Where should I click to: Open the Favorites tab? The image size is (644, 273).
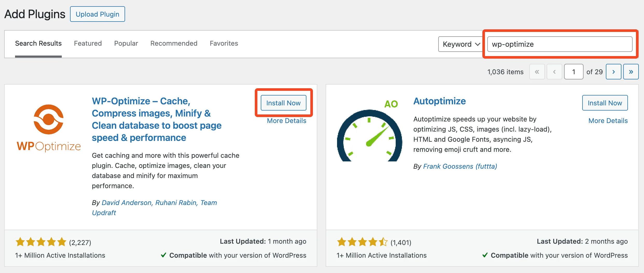pyautogui.click(x=224, y=43)
